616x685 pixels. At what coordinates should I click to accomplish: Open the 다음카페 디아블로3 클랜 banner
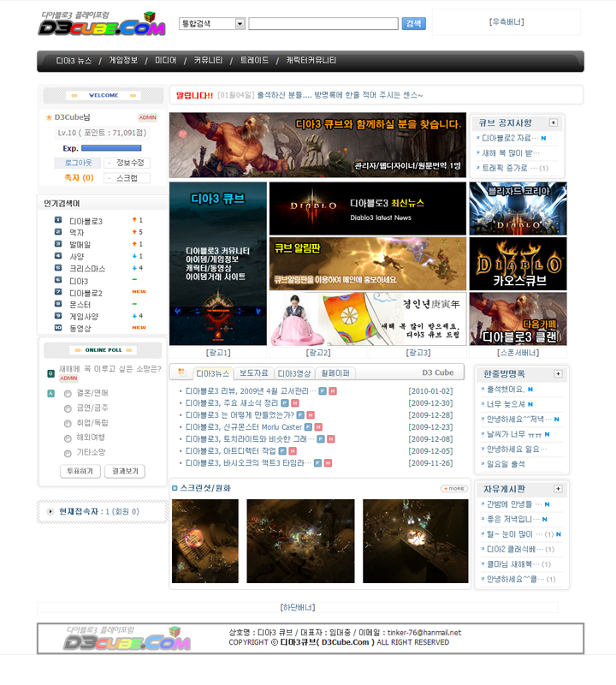pyautogui.click(x=518, y=319)
